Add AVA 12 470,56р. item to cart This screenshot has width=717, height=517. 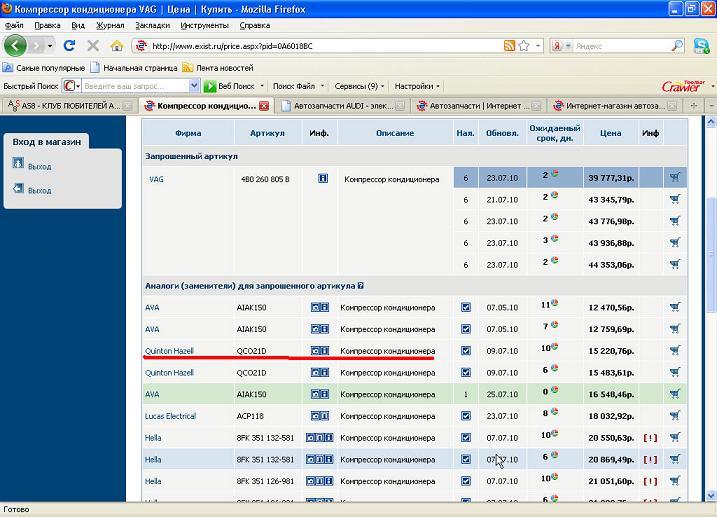[675, 307]
